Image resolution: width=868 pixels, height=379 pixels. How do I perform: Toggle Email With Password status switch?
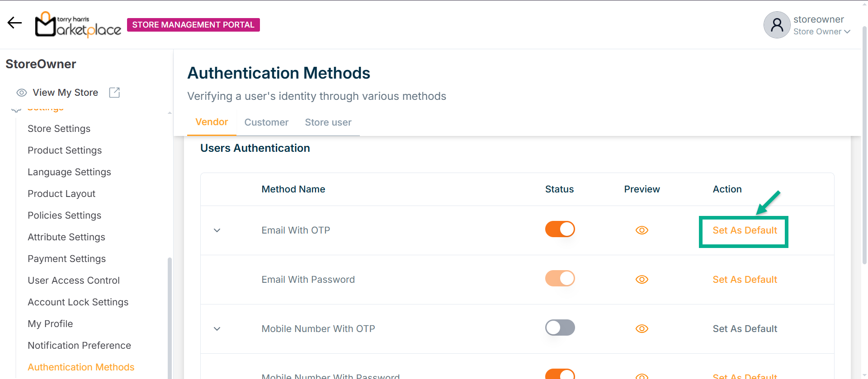560,279
